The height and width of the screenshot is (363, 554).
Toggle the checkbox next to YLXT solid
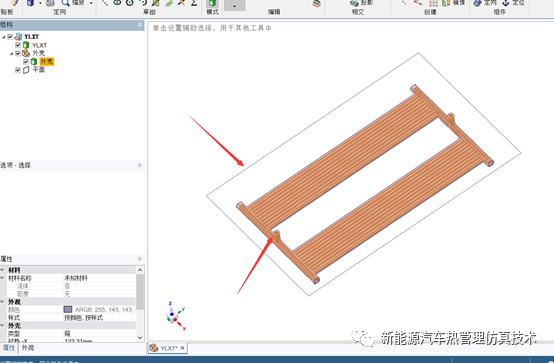[x=18, y=45]
